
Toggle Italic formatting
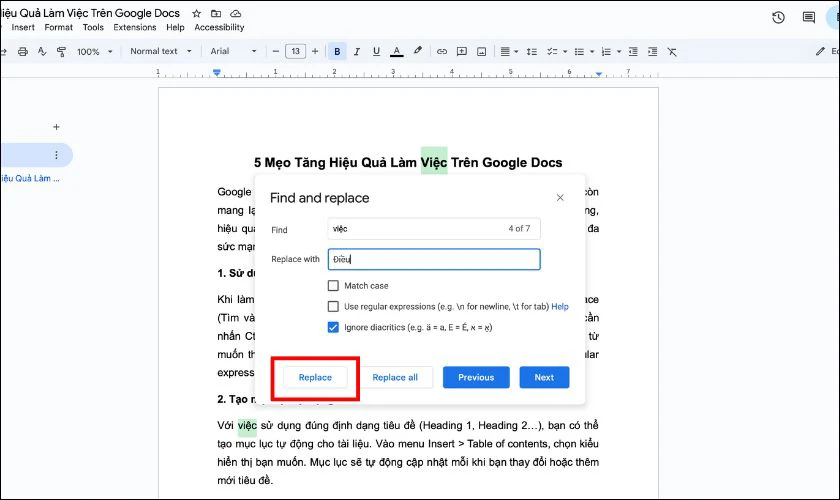click(x=357, y=51)
